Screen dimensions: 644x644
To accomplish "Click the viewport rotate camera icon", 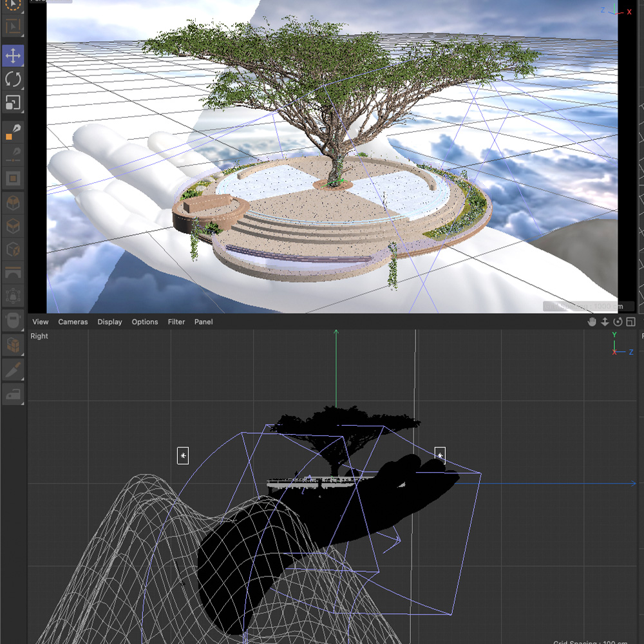I will tap(617, 321).
